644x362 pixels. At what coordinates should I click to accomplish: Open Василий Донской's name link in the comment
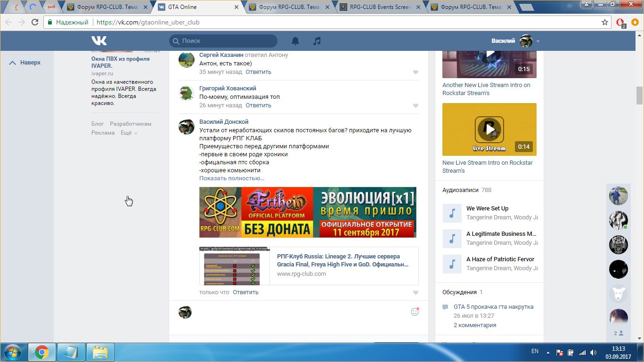[x=224, y=122]
